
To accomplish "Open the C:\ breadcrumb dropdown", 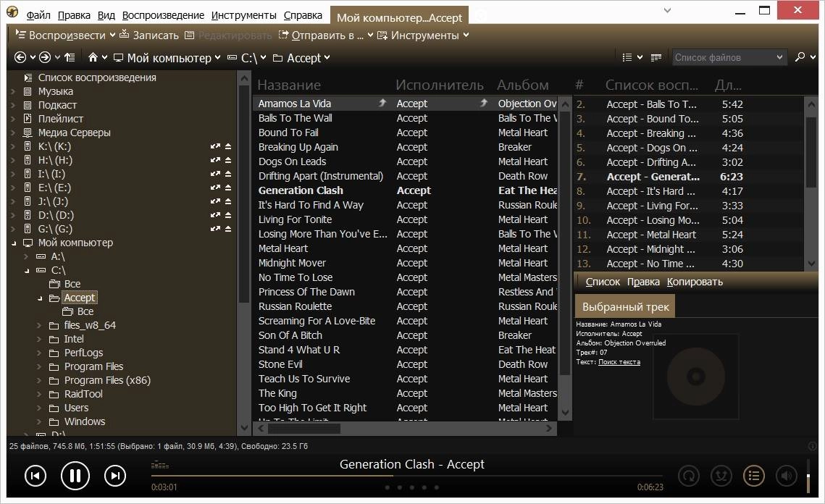I will click(263, 57).
